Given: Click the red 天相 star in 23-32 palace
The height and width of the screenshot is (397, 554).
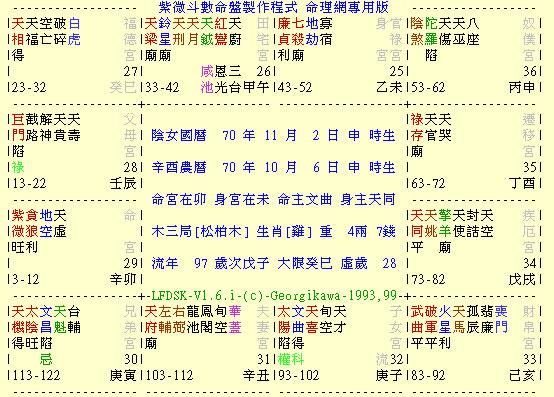Looking at the screenshot, I should click(x=18, y=31).
